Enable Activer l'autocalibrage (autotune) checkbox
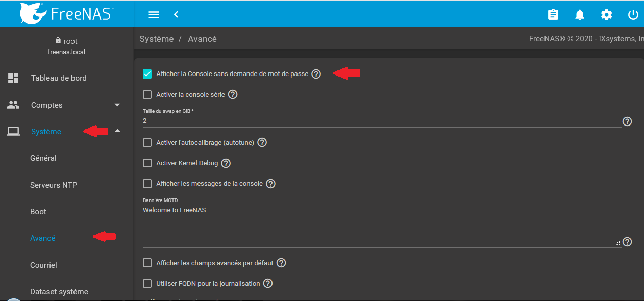 pos(147,143)
